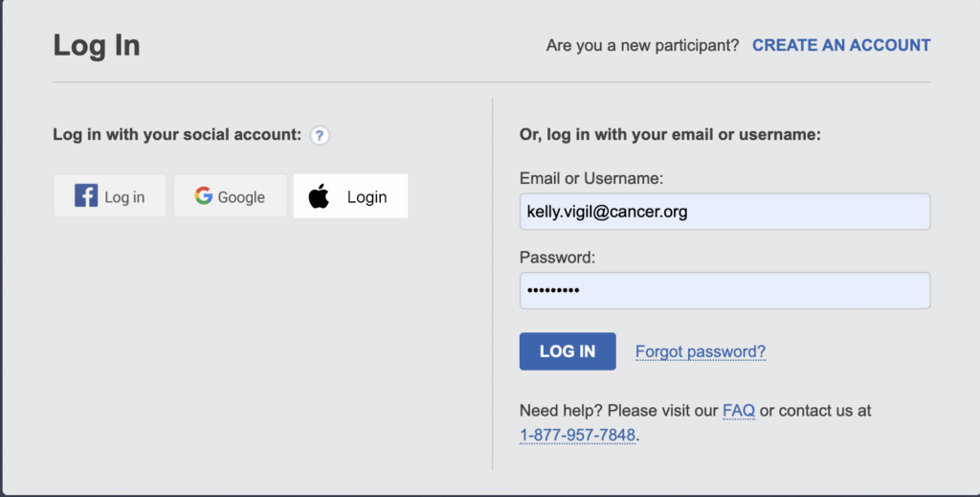The image size is (980, 497).
Task: Select the Apple "Login" button text
Action: tap(367, 197)
